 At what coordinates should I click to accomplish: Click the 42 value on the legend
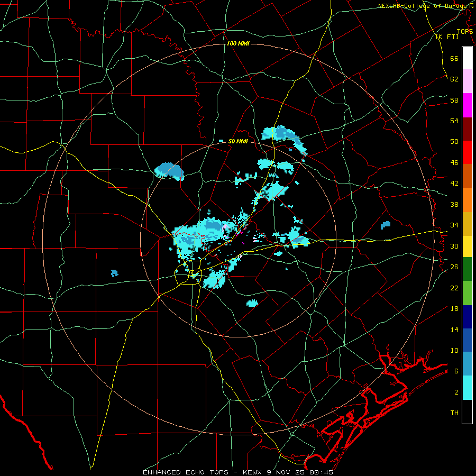click(x=454, y=184)
